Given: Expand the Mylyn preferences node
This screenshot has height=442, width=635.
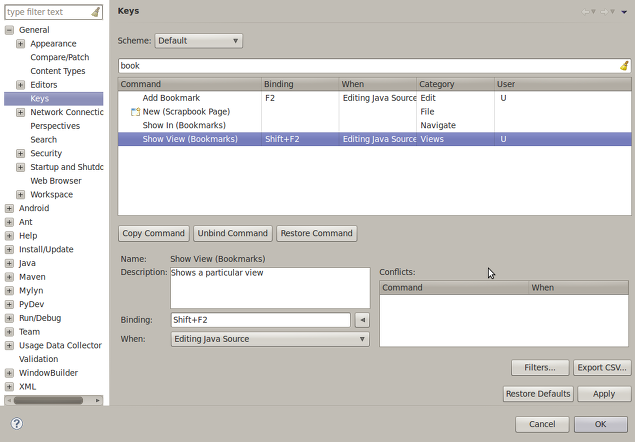Looking at the screenshot, I should [x=9, y=290].
